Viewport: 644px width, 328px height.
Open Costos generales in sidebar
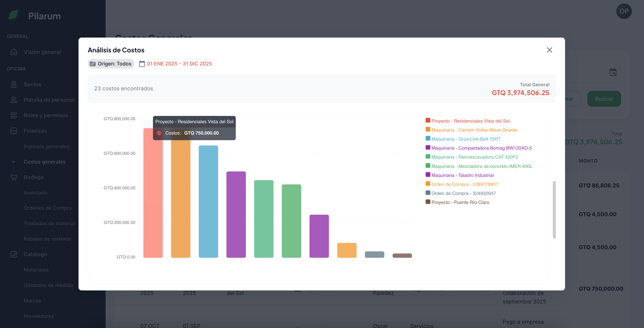pyautogui.click(x=44, y=162)
